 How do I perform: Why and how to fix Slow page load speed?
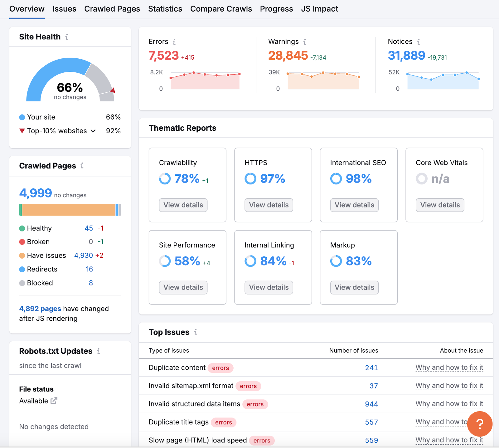(449, 440)
